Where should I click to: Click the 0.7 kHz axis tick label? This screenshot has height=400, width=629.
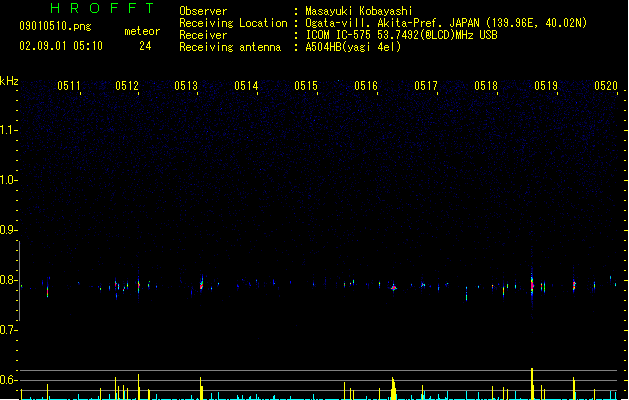[x=8, y=330]
